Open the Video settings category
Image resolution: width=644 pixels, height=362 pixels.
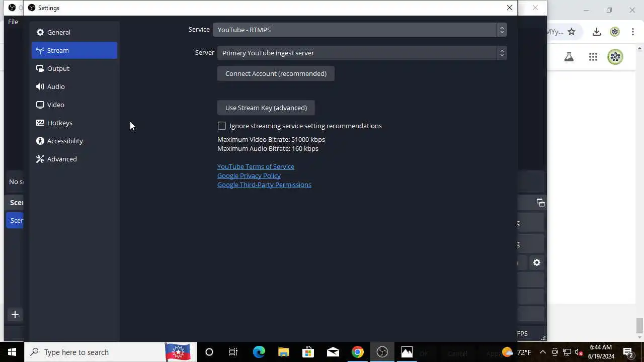pyautogui.click(x=74, y=105)
